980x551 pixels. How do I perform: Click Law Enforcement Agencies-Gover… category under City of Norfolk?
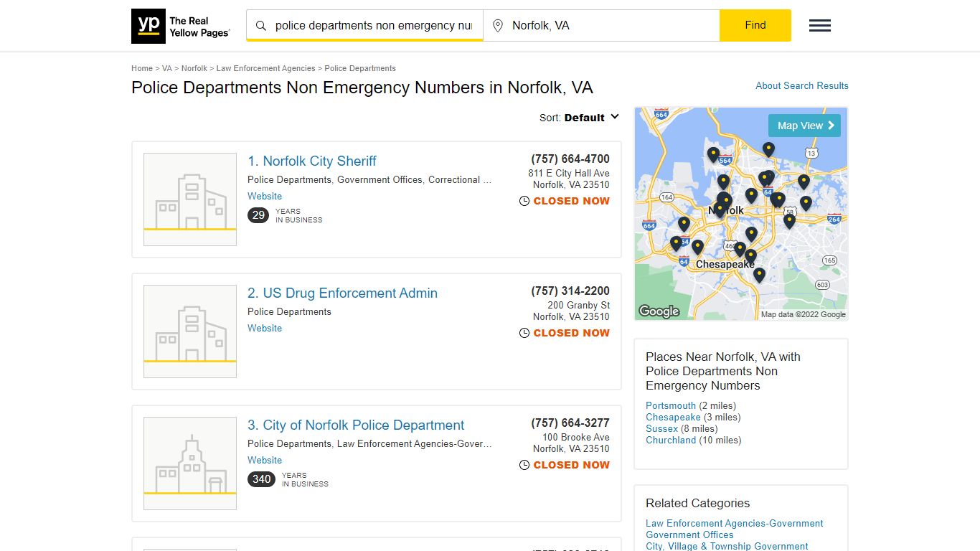point(415,444)
